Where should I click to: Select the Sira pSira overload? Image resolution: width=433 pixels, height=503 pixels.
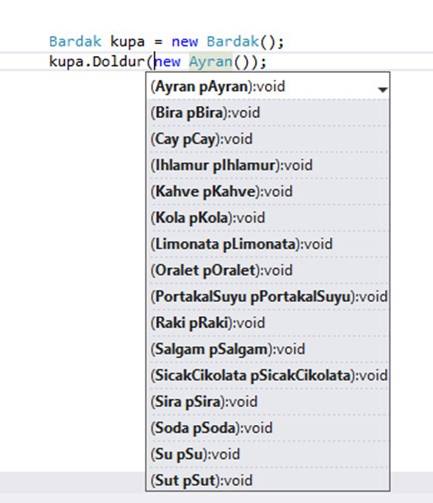tap(268, 402)
